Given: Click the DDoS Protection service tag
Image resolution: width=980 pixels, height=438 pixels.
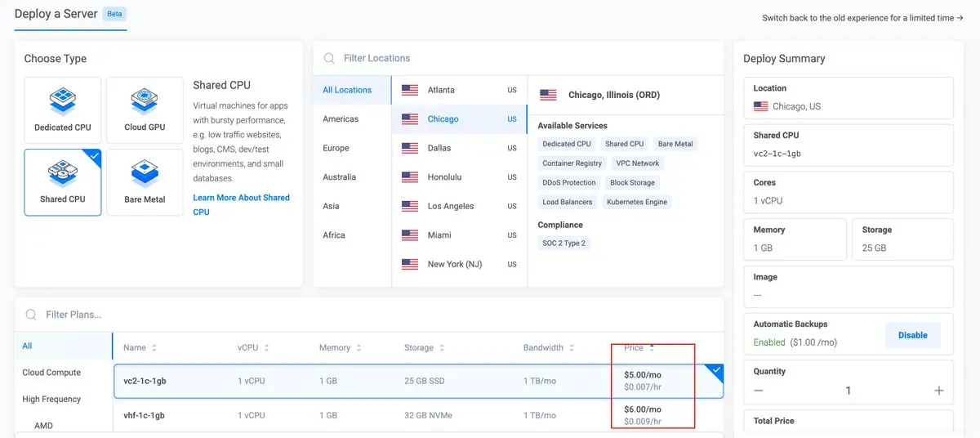Looking at the screenshot, I should (569, 183).
